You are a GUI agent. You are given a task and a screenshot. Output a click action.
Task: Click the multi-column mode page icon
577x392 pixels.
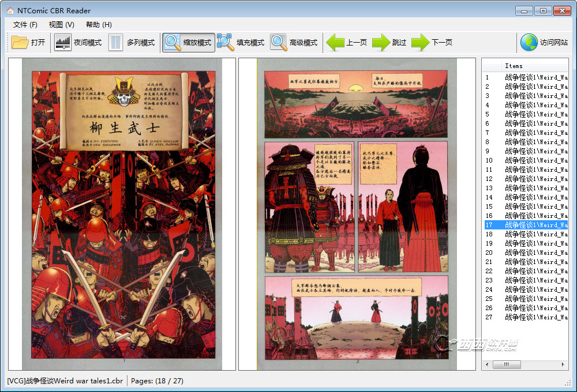click(x=115, y=42)
